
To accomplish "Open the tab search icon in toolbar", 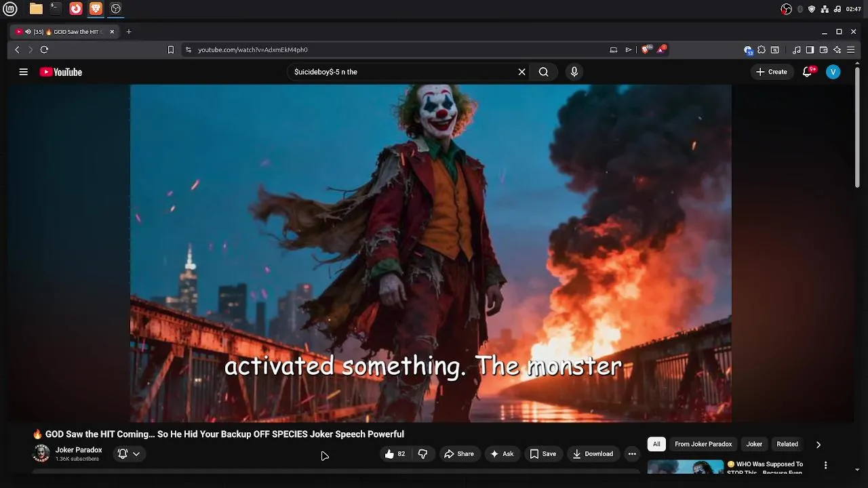I will tap(775, 49).
